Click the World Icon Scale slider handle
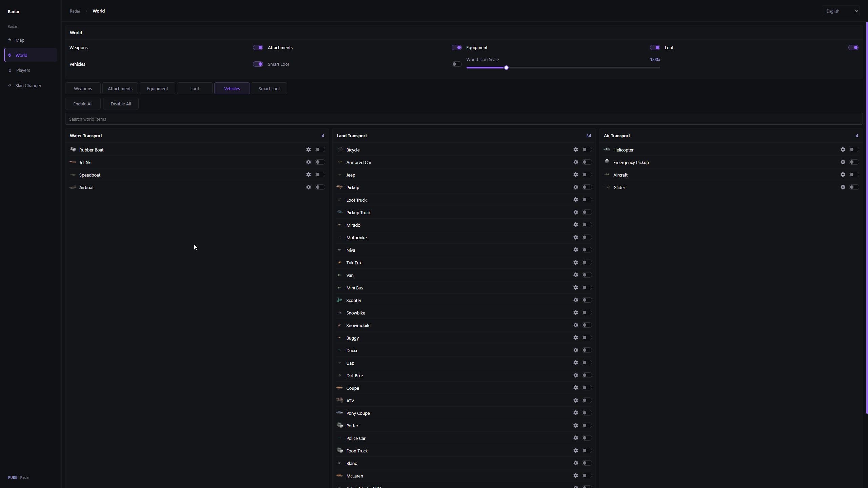 click(506, 68)
